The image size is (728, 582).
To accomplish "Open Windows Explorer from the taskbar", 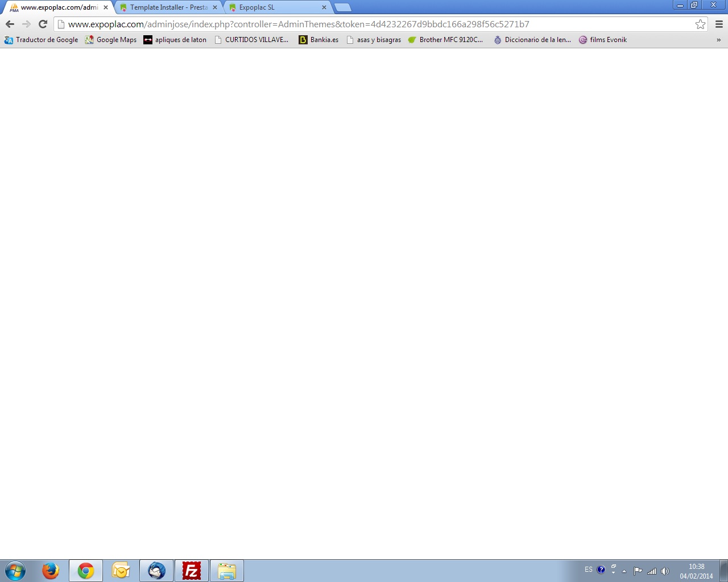I will tap(227, 571).
